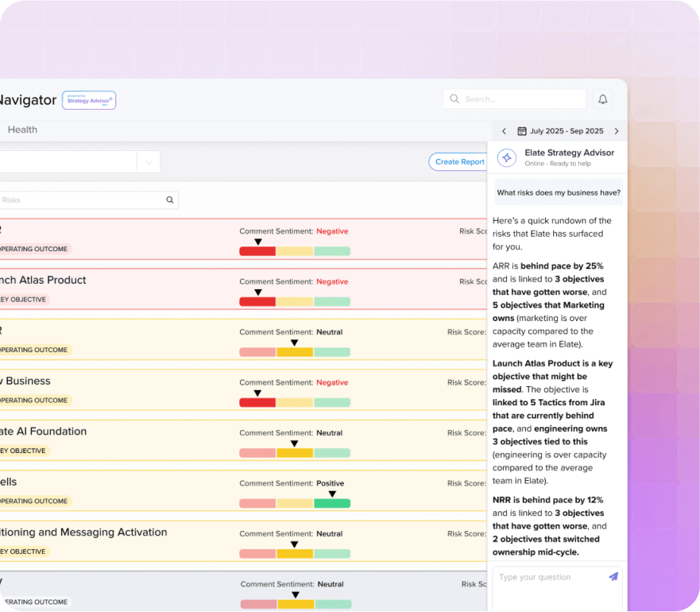The image size is (700, 612).
Task: Click the sentiment bar in Launch Atlas row
Action: [295, 301]
